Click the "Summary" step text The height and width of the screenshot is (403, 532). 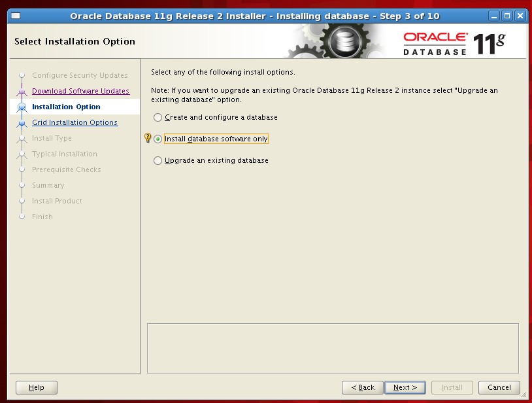coord(48,185)
